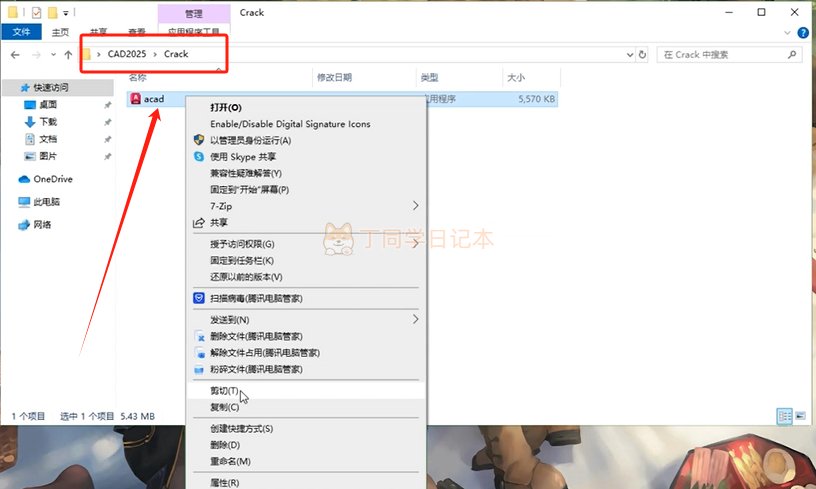Open 此电脑 in the navigation pane

tap(46, 202)
